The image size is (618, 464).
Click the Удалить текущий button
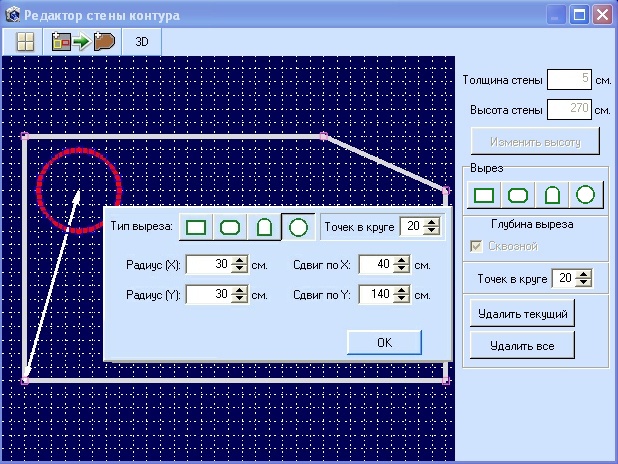pyautogui.click(x=522, y=313)
